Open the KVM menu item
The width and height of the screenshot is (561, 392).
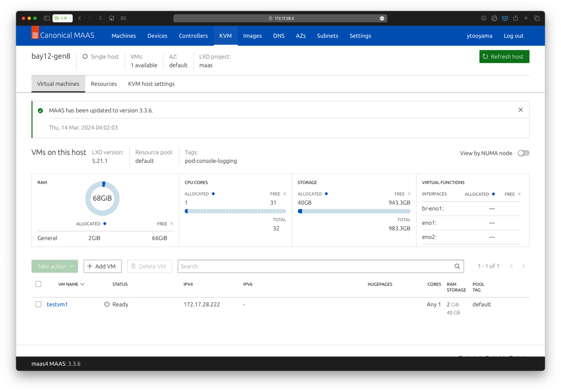coord(225,36)
